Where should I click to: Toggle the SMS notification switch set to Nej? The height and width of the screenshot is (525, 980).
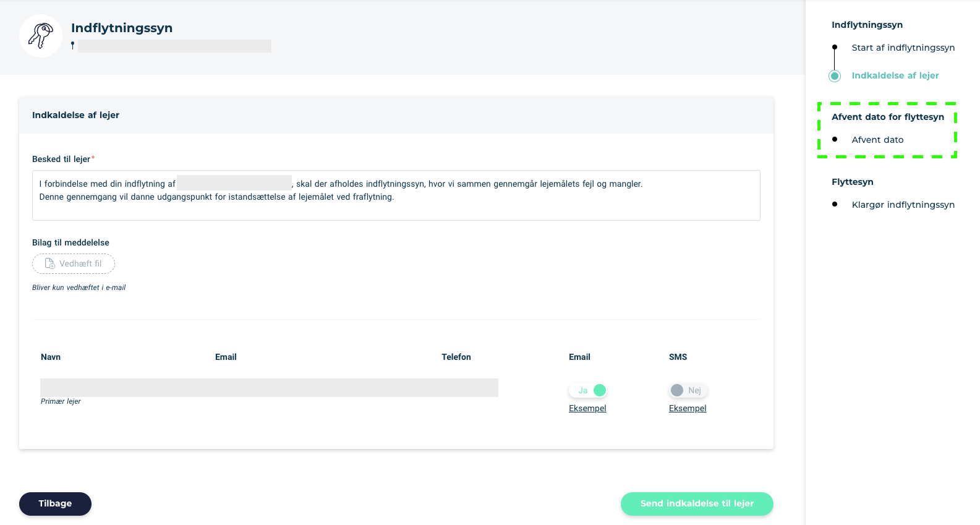[688, 390]
